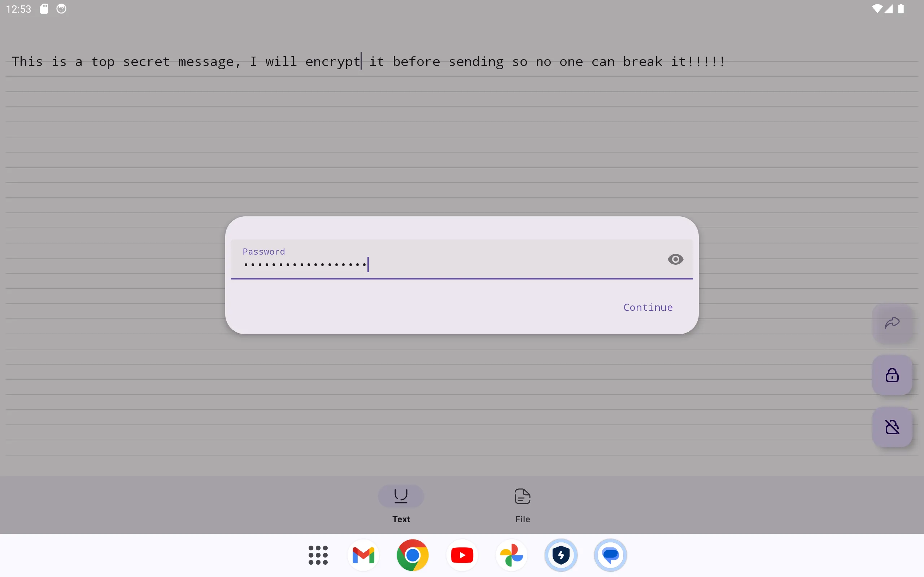Click the unlock/decrypt icon on sidebar
Screen dimensions: 924x577
[892, 426]
